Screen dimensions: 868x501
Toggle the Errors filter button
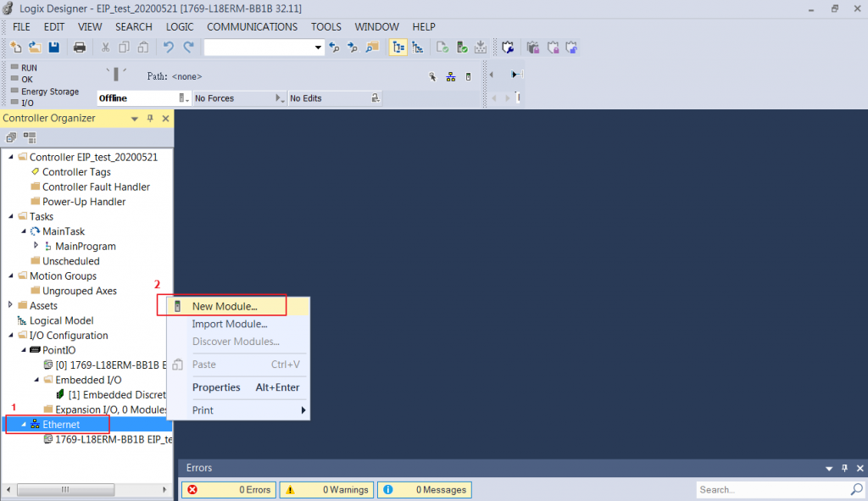[228, 490]
